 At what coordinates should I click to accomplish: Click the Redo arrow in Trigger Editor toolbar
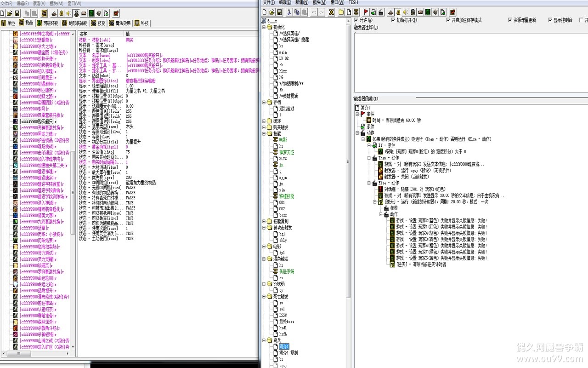tap(321, 12)
